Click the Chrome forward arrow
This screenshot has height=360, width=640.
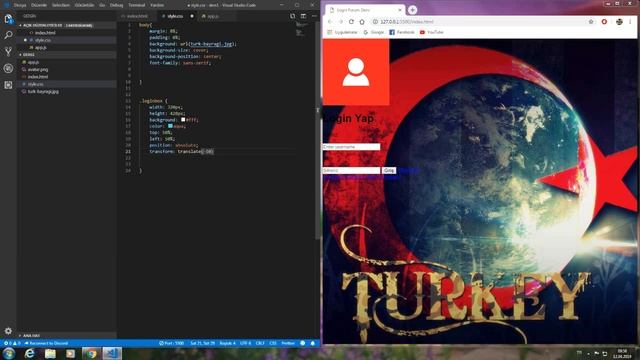pyautogui.click(x=340, y=22)
